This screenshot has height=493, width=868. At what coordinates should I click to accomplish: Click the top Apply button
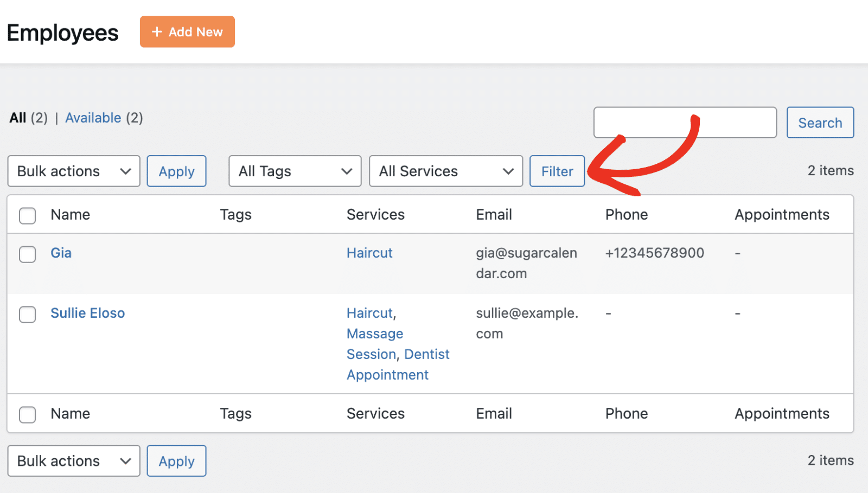pos(176,171)
